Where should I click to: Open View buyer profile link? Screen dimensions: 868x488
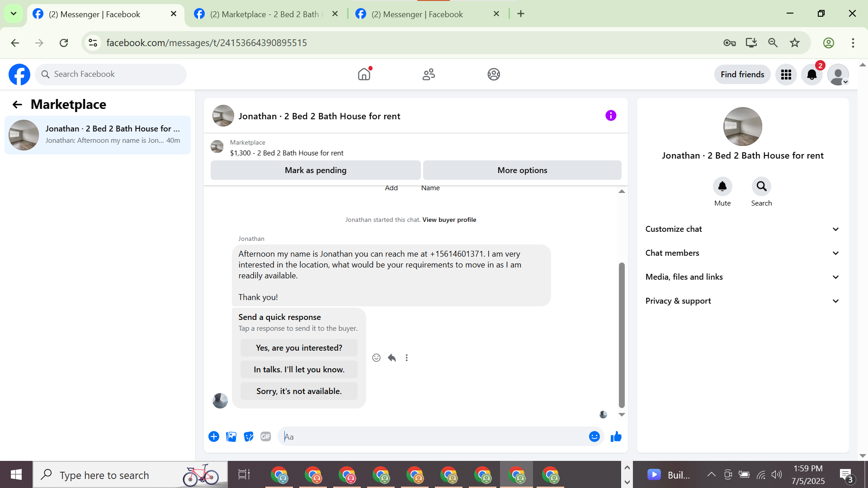(x=449, y=220)
